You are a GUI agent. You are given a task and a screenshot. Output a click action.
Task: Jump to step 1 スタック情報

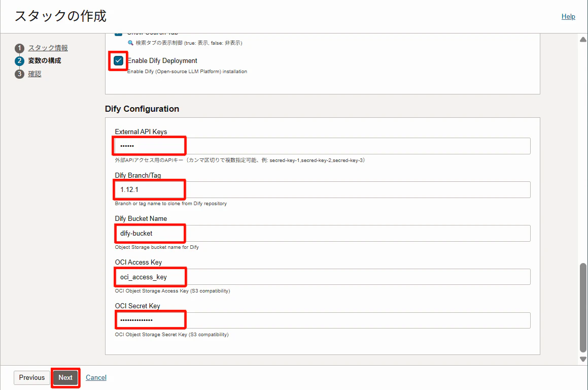point(48,48)
